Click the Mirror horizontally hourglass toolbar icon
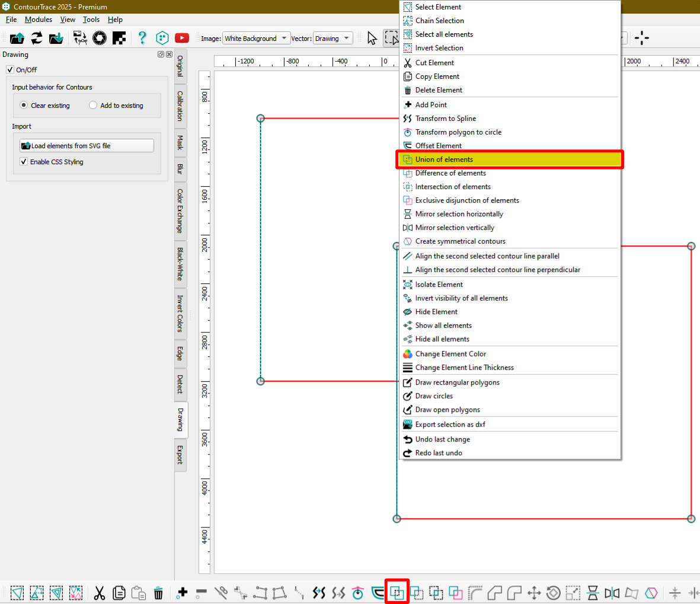The width and height of the screenshot is (700, 604). point(593,592)
